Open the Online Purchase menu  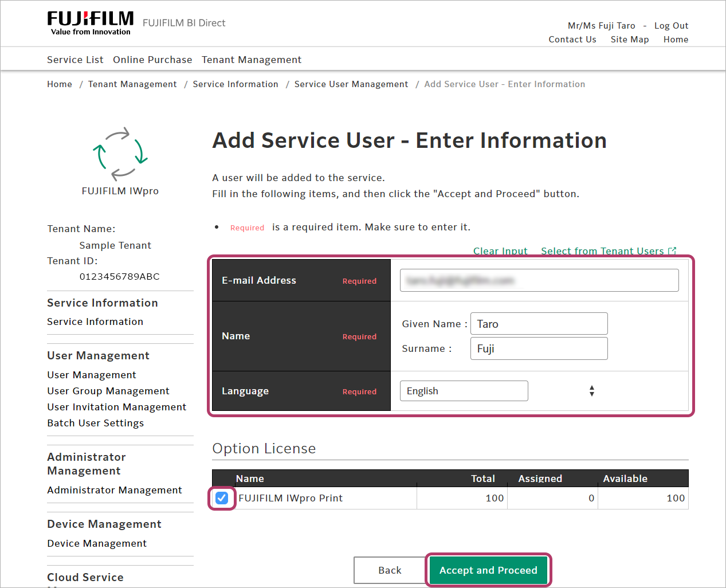point(152,60)
